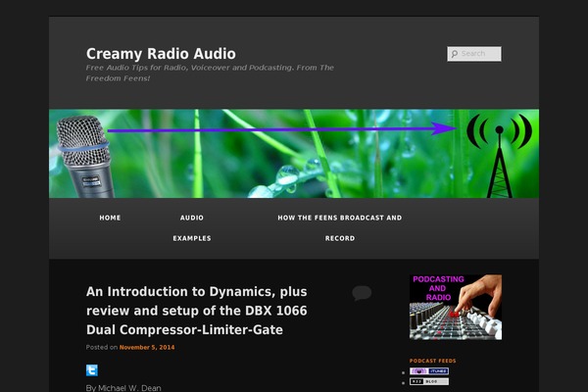
Task: Share the post via Twitter icon
Action: pos(92,370)
